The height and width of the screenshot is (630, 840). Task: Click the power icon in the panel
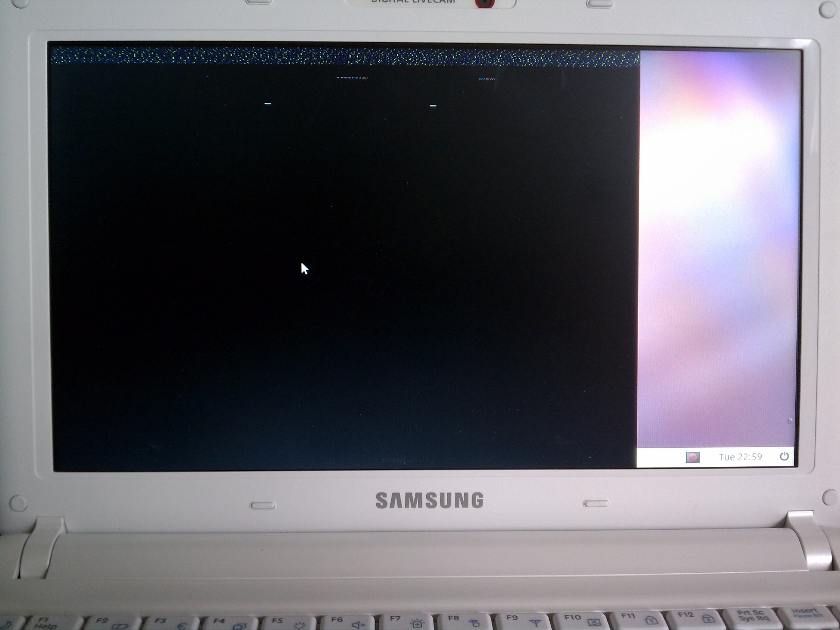click(784, 456)
